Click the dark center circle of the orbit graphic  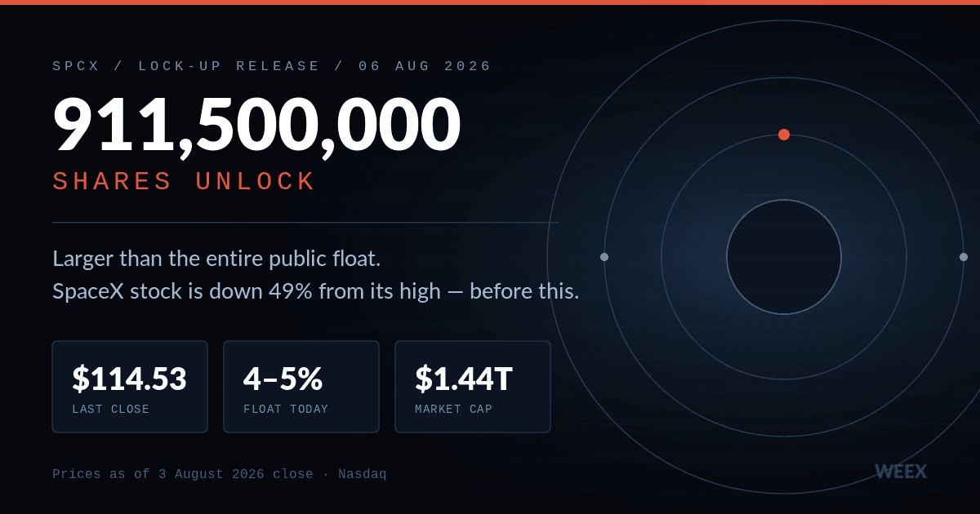784,257
